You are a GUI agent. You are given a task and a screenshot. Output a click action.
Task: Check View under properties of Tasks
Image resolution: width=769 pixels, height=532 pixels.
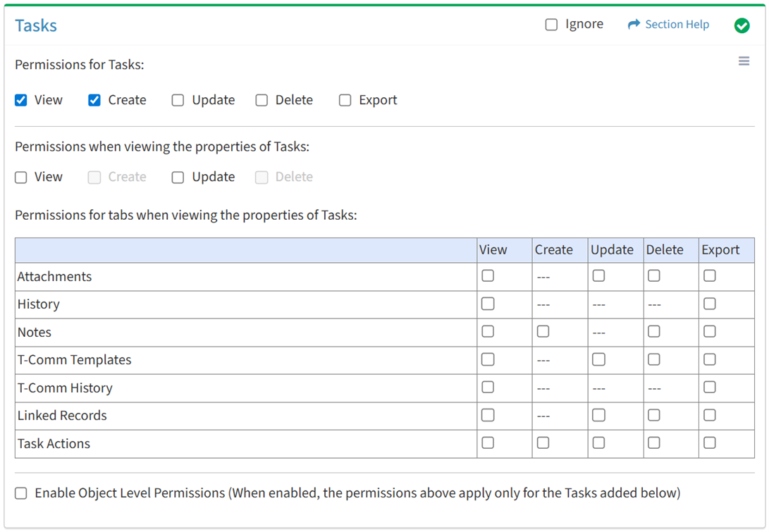click(21, 177)
